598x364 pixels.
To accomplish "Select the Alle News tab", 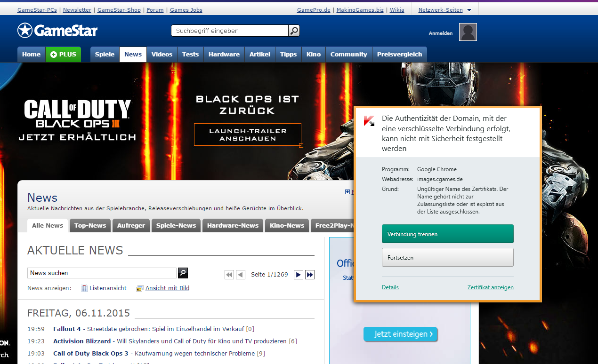I will point(48,225).
